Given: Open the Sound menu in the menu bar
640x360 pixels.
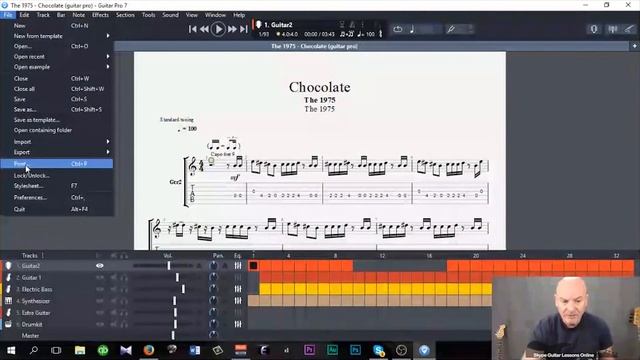Looking at the screenshot, I should coord(170,15).
